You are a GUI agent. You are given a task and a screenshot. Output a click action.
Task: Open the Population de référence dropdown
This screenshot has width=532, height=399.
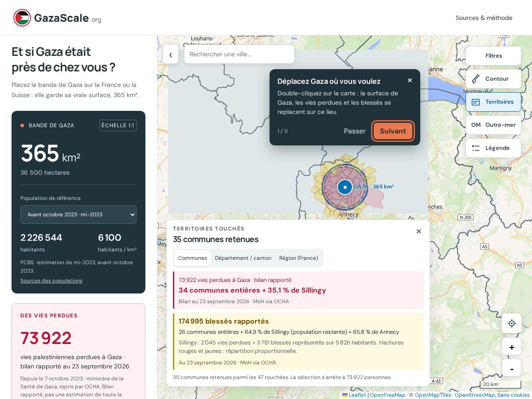coord(78,215)
